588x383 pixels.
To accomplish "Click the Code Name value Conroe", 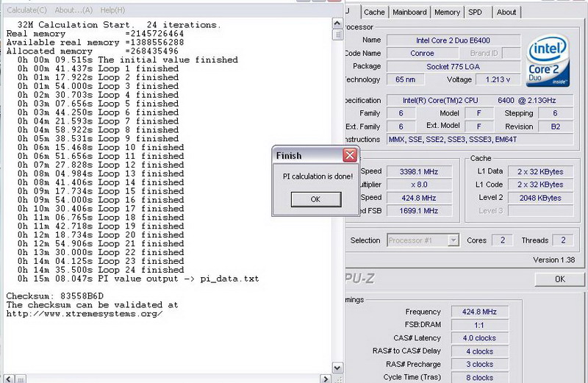I will coord(422,53).
